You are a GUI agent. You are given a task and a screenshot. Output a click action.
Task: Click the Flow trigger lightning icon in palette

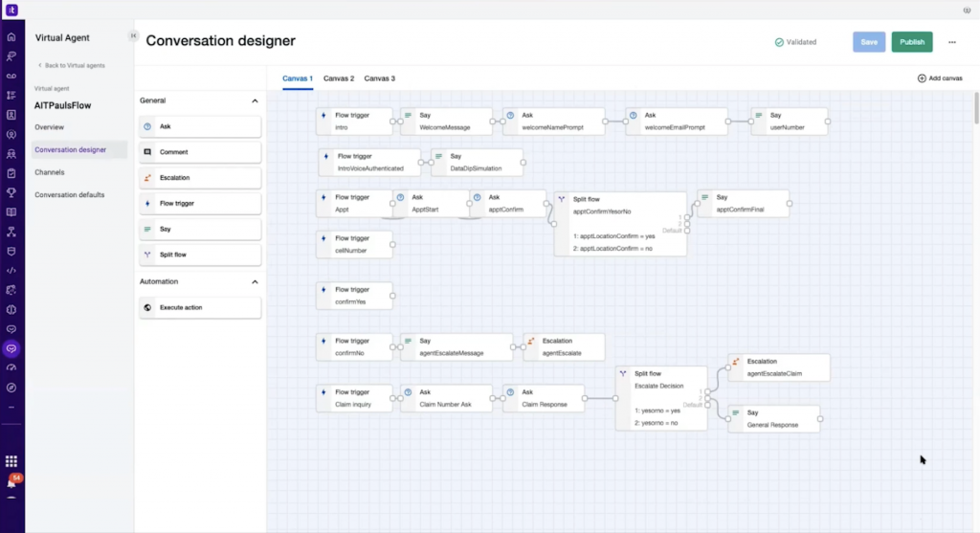pyautogui.click(x=147, y=204)
